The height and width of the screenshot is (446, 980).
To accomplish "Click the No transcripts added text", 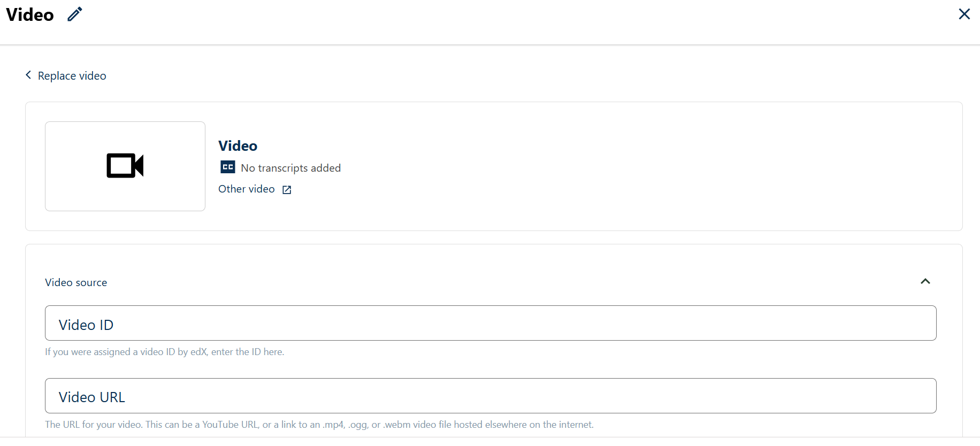I will 291,168.
